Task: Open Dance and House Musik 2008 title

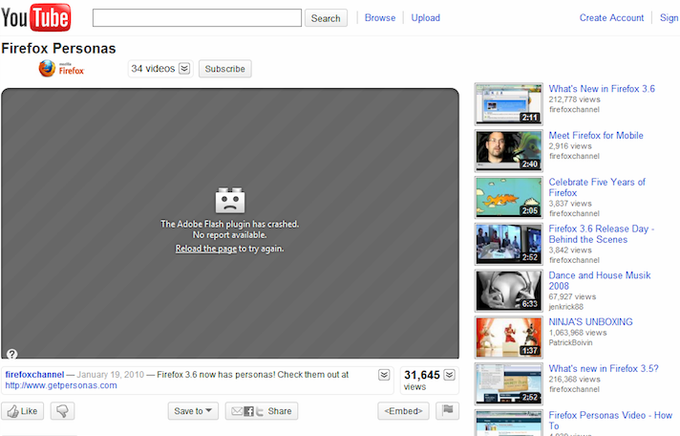Action: 600,281
